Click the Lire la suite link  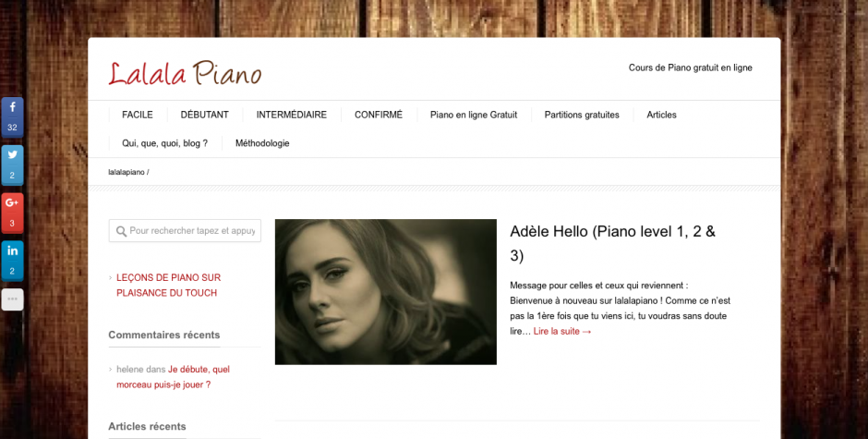[x=562, y=332]
